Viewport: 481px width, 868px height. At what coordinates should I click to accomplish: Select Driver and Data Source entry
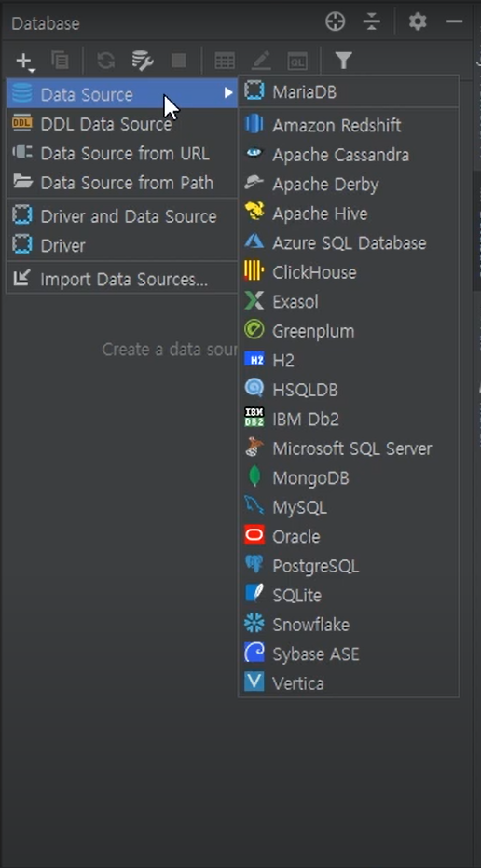122,216
